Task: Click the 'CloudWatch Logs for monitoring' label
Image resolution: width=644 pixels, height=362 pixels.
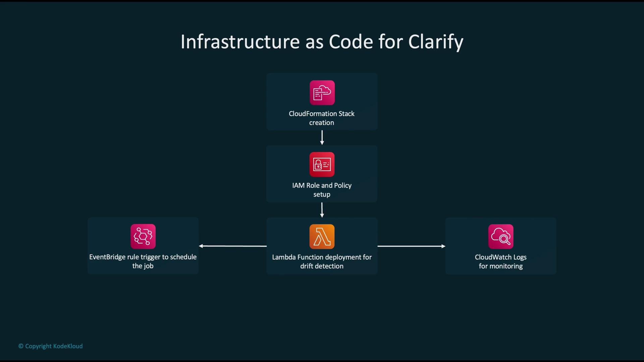Action: point(501,261)
